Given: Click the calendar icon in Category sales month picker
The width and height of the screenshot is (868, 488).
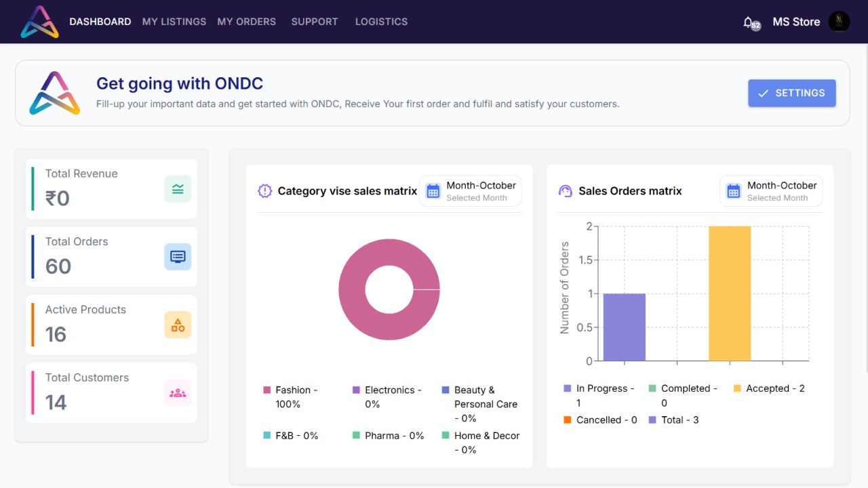Looking at the screenshot, I should (x=433, y=191).
